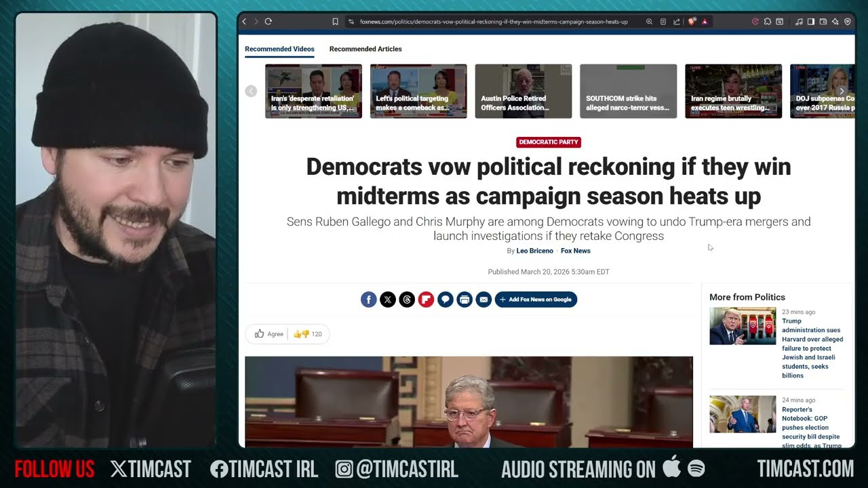Open the Democratic Party category tag
The image size is (868, 488).
coord(548,142)
